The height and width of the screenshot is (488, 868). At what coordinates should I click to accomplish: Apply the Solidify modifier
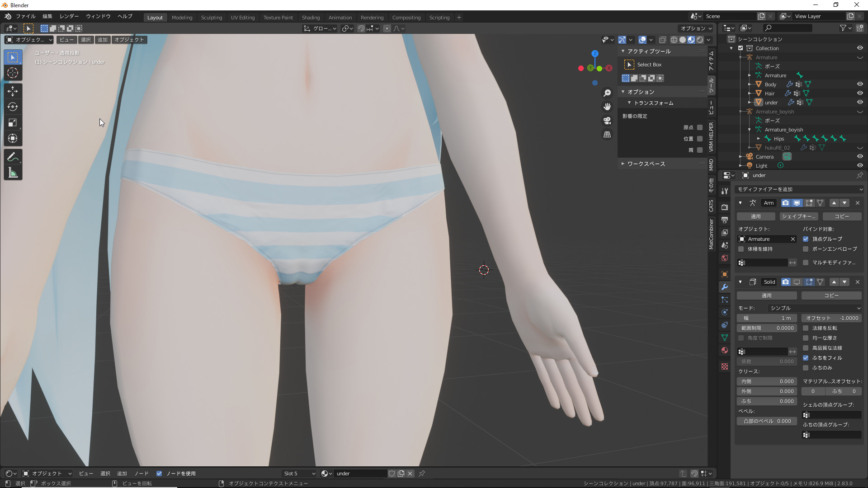coord(766,296)
